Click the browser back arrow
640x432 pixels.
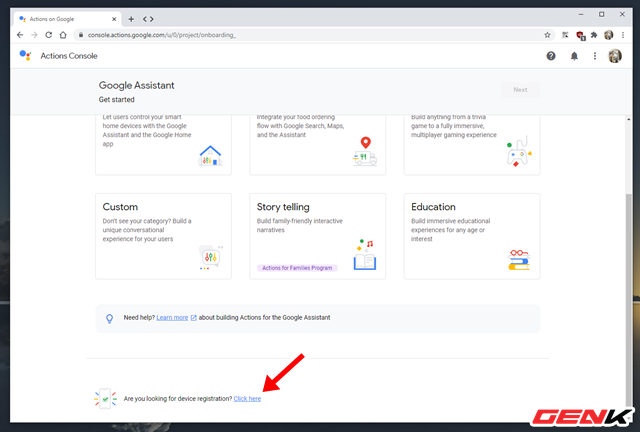[20, 35]
